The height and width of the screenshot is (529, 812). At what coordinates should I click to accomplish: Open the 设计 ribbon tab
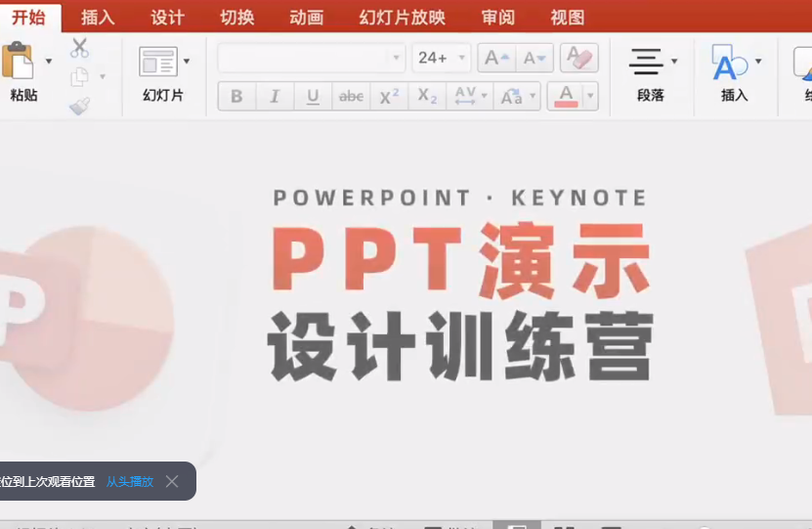point(167,18)
